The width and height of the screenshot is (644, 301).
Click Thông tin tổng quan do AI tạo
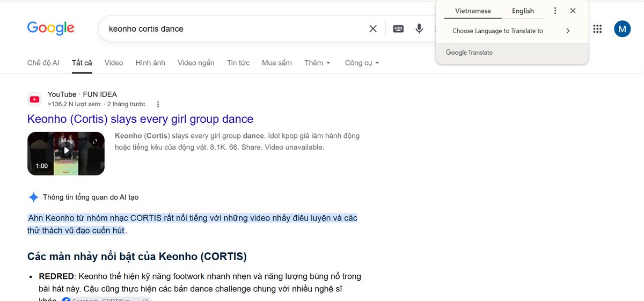[91, 197]
